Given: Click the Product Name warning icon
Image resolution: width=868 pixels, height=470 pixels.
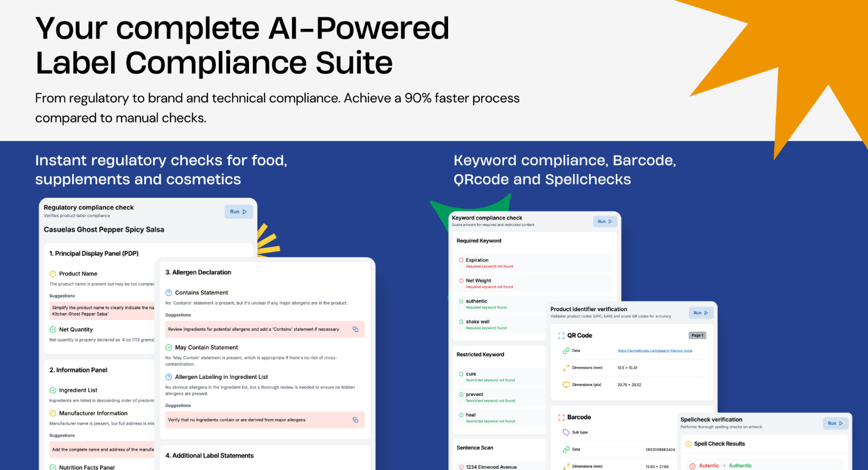Looking at the screenshot, I should click(53, 274).
